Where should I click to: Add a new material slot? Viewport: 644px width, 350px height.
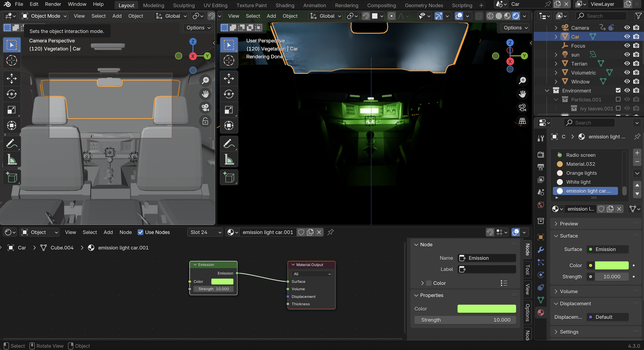tap(637, 153)
